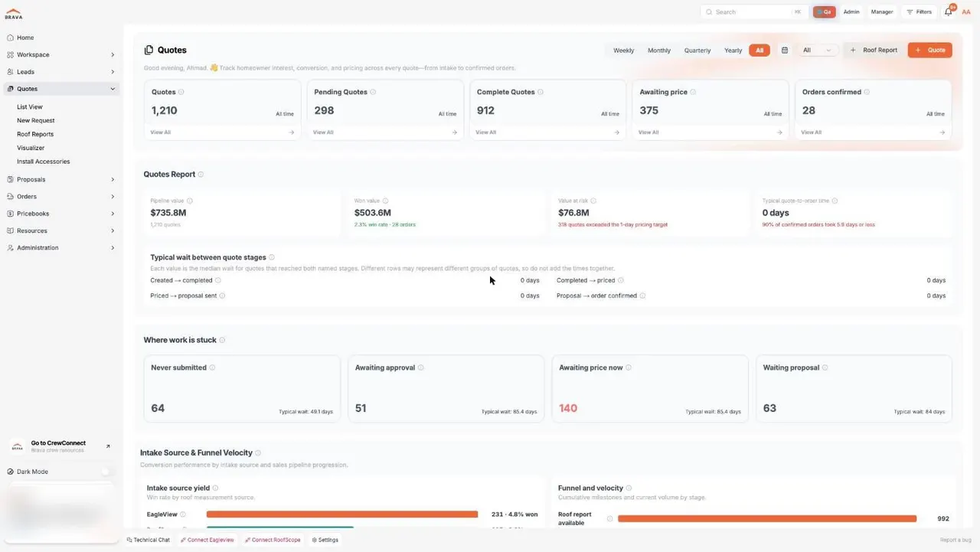Click Connect Eagleview in the bottom bar
The width and height of the screenshot is (980, 552).
209,541
